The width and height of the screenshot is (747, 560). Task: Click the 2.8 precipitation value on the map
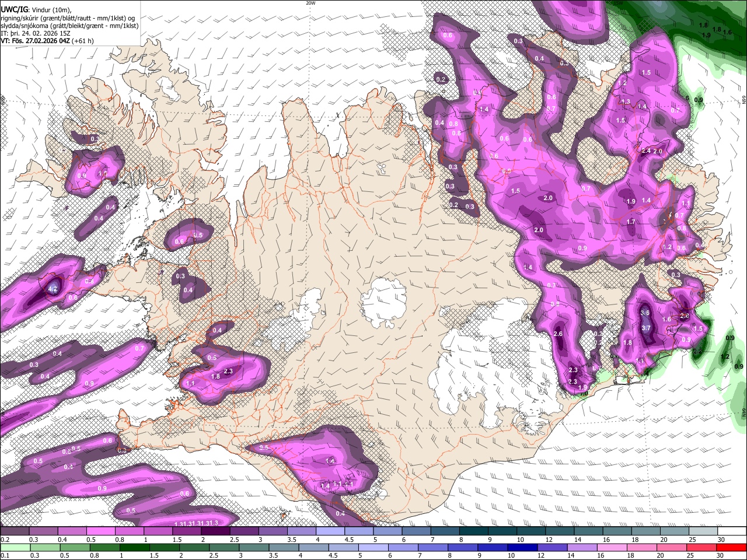[x=685, y=316]
